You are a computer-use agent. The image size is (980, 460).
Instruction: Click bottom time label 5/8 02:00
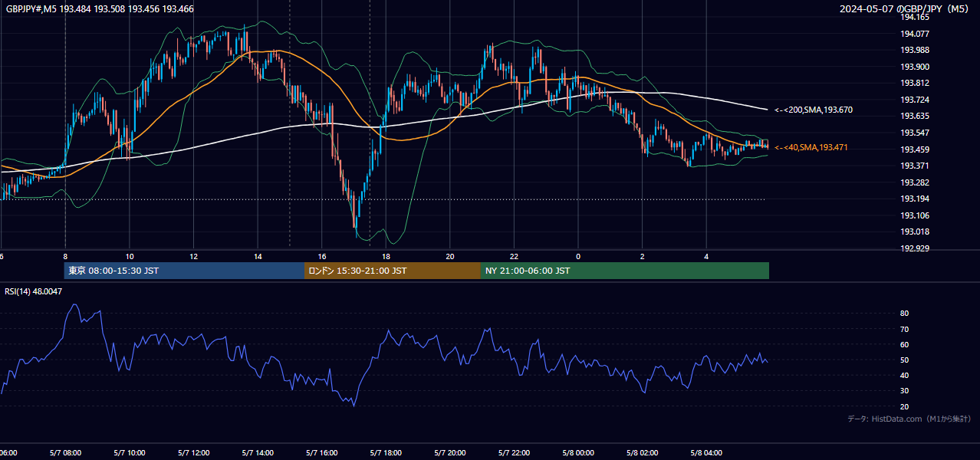pos(642,453)
